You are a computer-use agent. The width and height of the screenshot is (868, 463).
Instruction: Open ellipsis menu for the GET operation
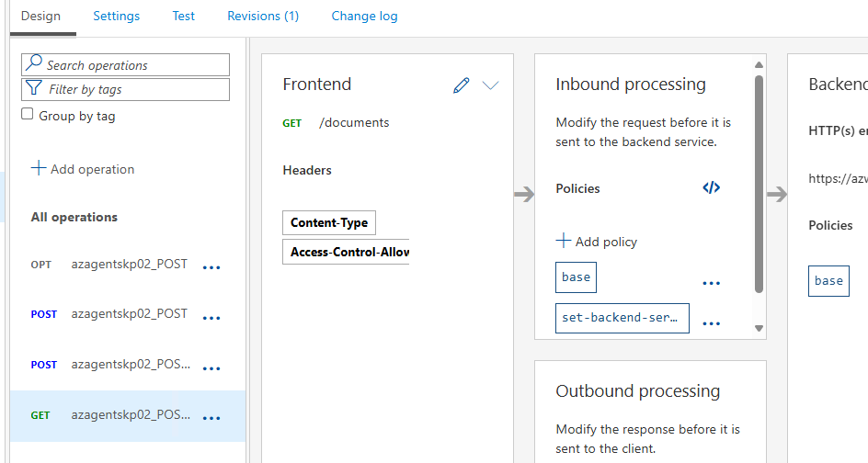[x=211, y=418]
